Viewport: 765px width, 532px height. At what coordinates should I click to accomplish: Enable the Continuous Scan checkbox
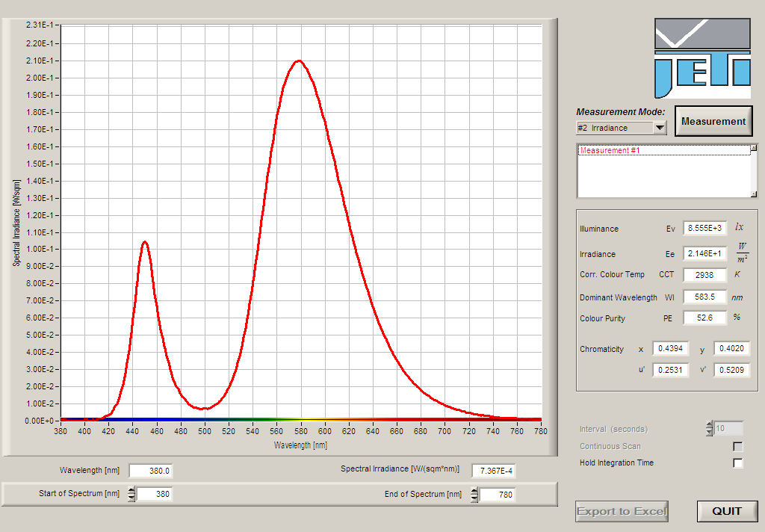(737, 446)
